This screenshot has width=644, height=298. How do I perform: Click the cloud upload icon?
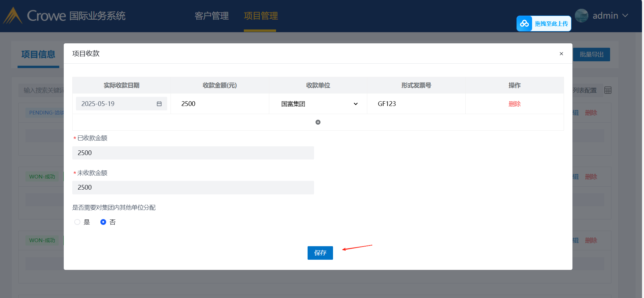pos(524,24)
